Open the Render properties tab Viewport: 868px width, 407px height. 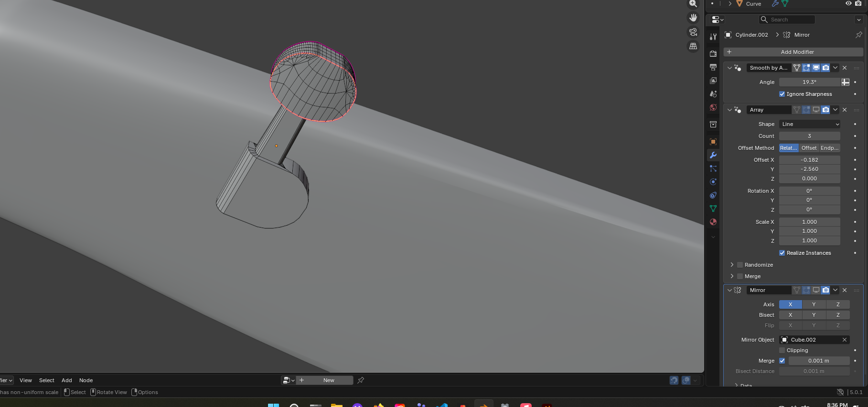pos(713,53)
